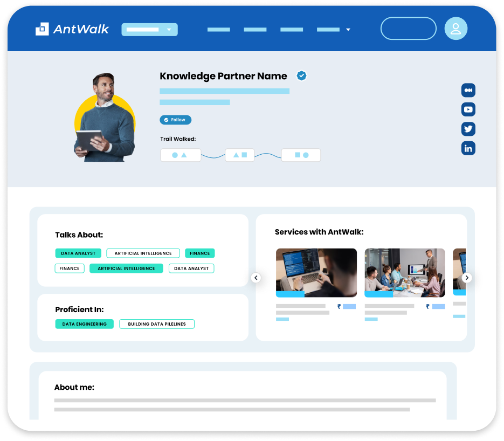Viewport: 504px width, 441px height.
Task: Open the header dropdown next to logo
Action: pos(149,30)
